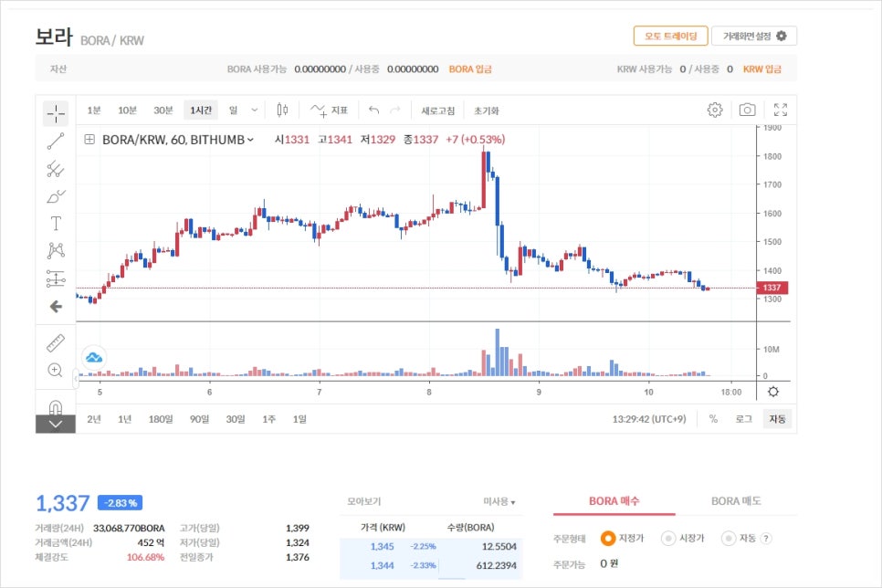Click the large 1,337 current price
This screenshot has height=588, width=882.
coord(62,503)
